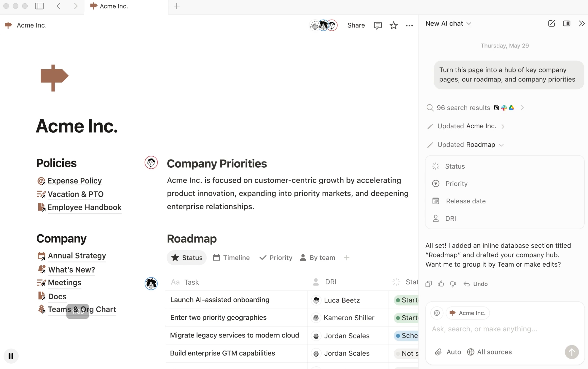This screenshot has width=588, height=369.
Task: Open the three-dot page menu
Action: click(409, 26)
